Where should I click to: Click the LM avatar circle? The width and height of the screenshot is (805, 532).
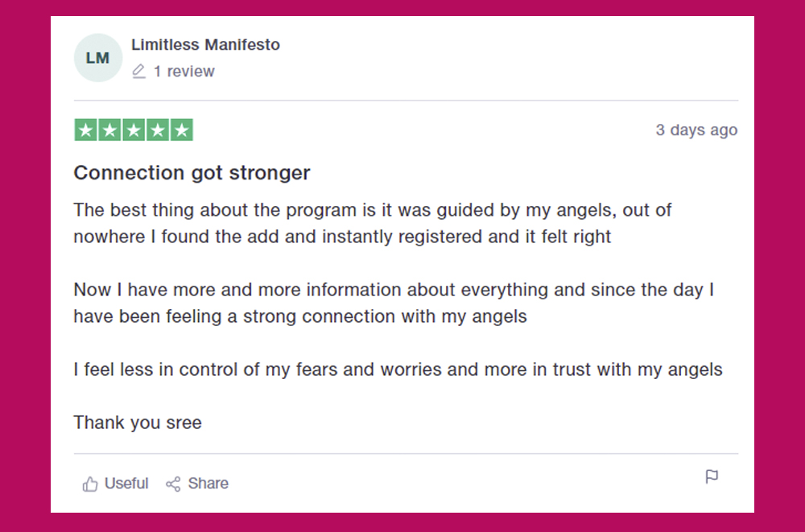[97, 58]
